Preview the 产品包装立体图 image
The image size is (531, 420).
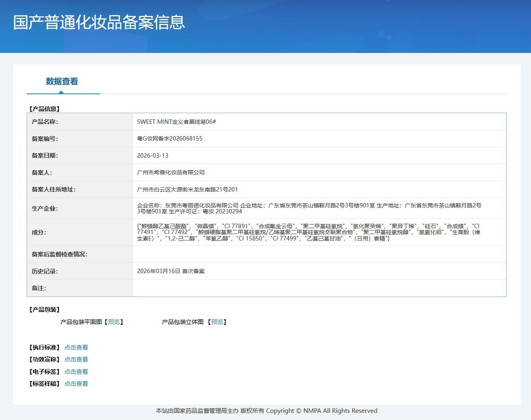(x=217, y=322)
